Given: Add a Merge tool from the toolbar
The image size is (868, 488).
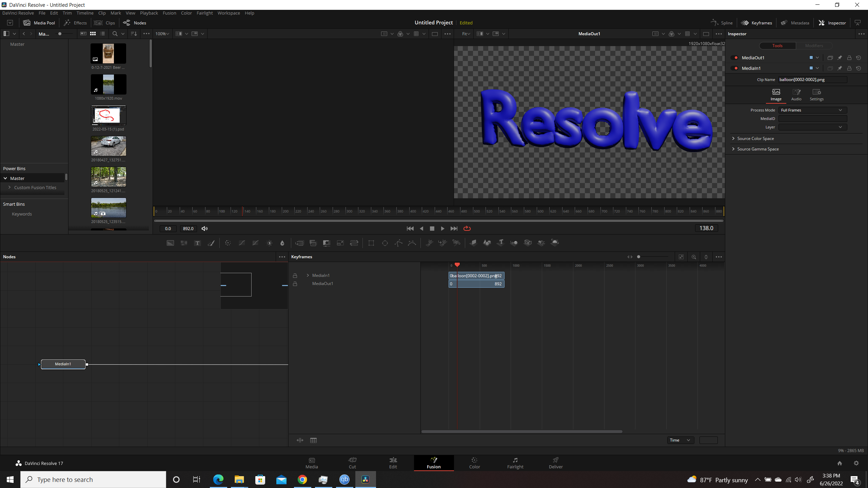Looking at the screenshot, I should pyautogui.click(x=299, y=243).
